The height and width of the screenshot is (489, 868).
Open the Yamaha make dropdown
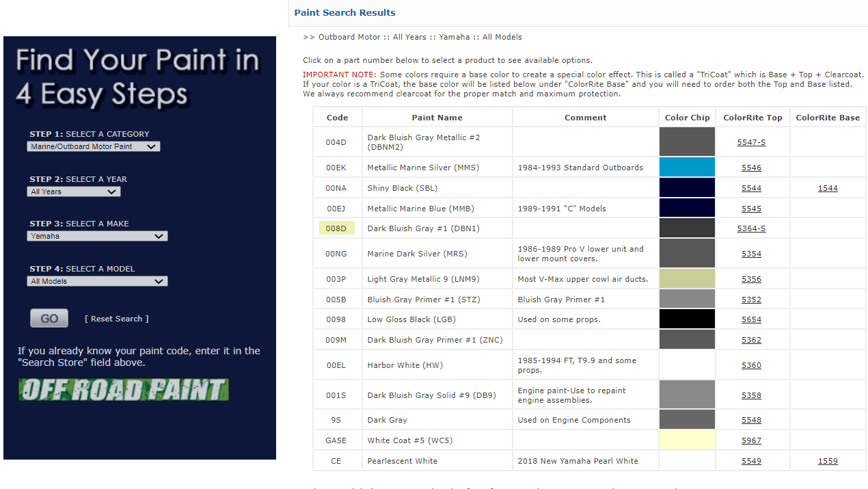97,236
